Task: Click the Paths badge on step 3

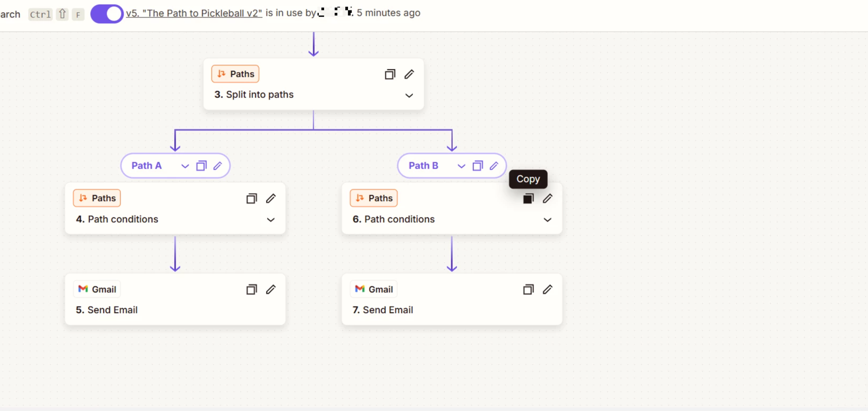Action: [235, 74]
